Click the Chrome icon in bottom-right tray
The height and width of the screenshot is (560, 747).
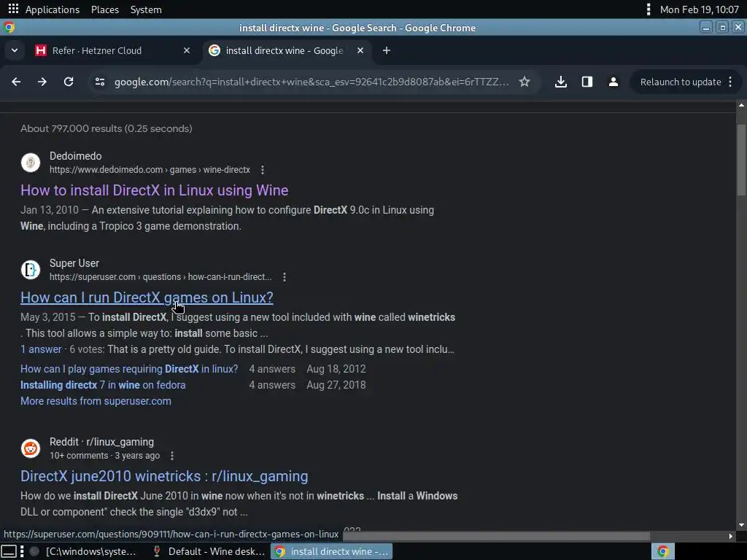pos(662,551)
